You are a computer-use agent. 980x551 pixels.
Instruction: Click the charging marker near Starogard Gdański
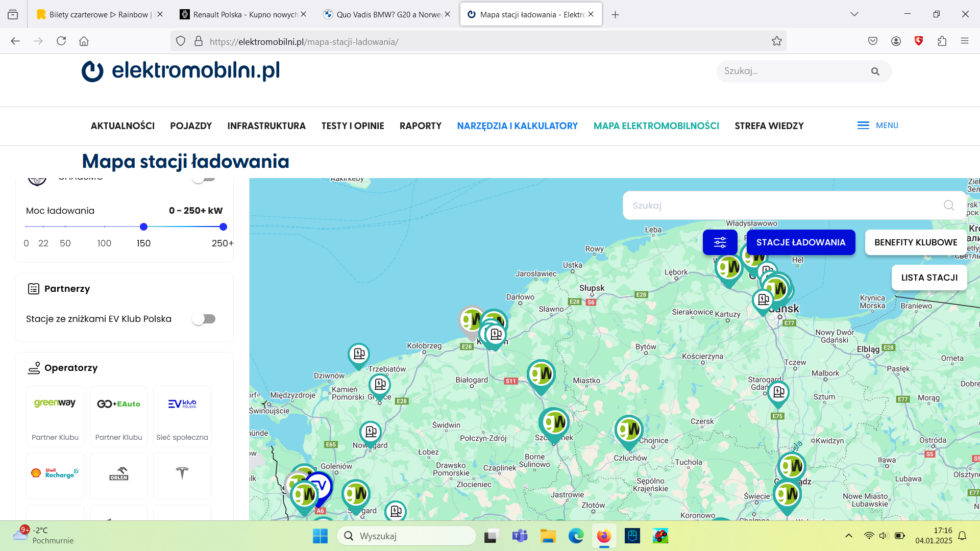pos(778,394)
